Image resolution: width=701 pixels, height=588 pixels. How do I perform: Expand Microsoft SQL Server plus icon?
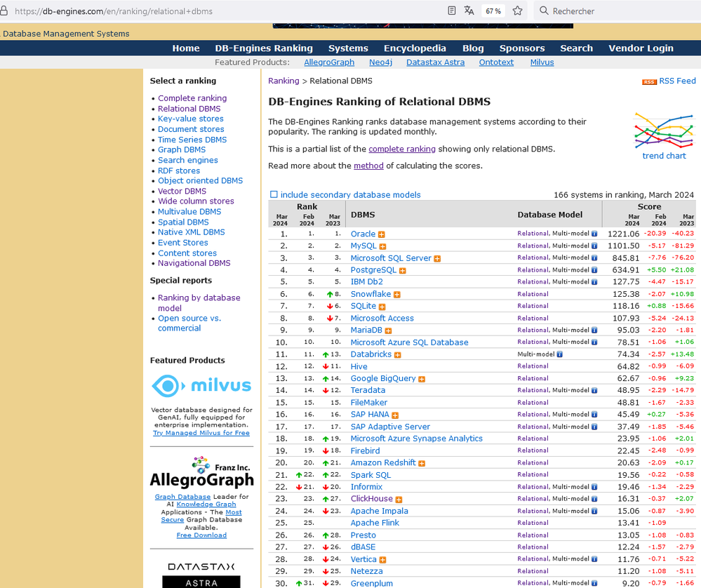(x=437, y=258)
